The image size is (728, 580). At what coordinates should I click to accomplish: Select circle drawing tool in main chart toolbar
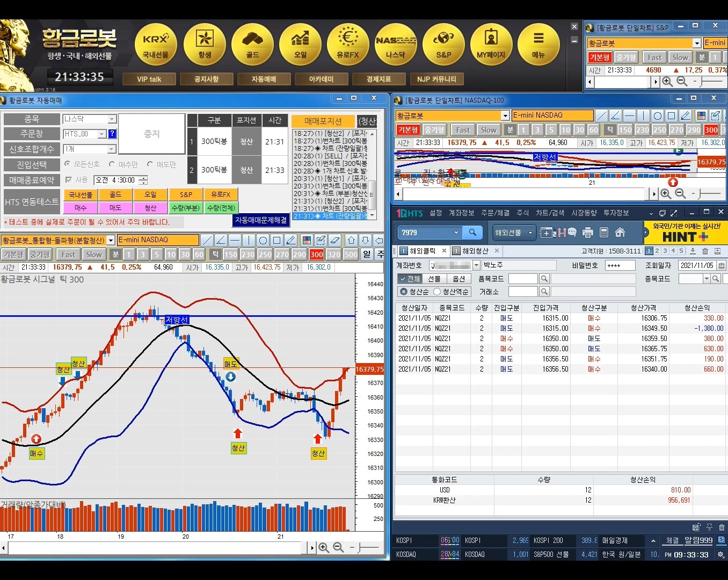(263, 240)
